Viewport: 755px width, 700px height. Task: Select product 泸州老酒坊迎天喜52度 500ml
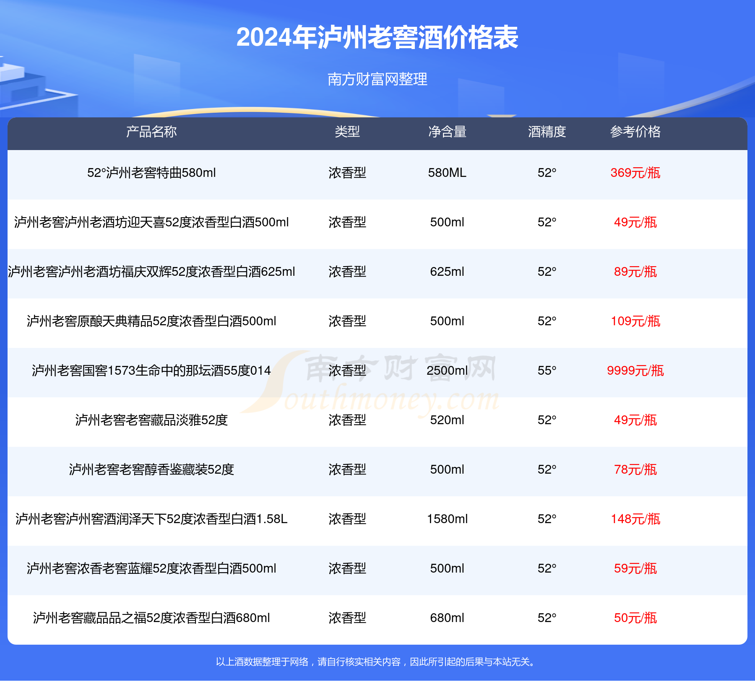[151, 222]
